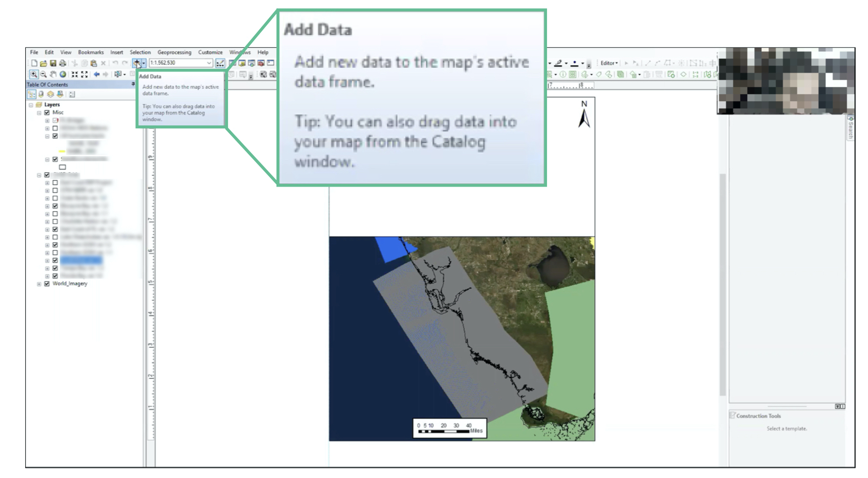868x478 pixels.
Task: Go back to previous extent with blue arrow
Action: pyautogui.click(x=97, y=75)
